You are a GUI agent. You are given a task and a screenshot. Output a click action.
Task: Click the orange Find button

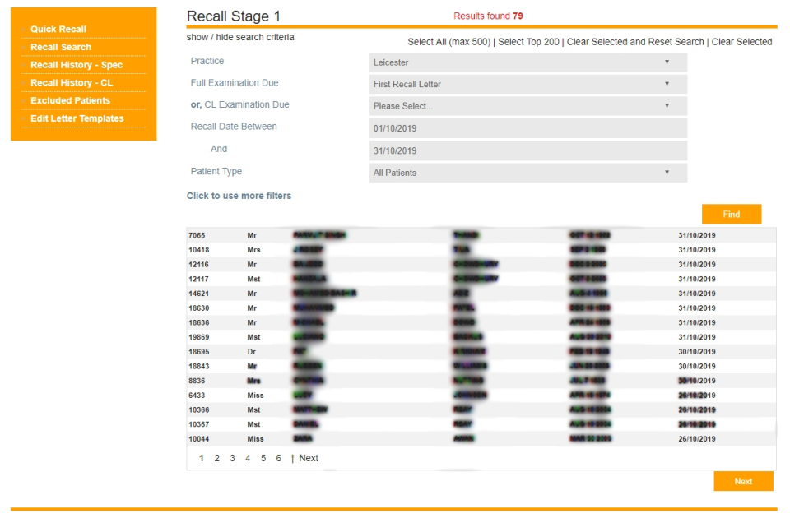click(731, 214)
